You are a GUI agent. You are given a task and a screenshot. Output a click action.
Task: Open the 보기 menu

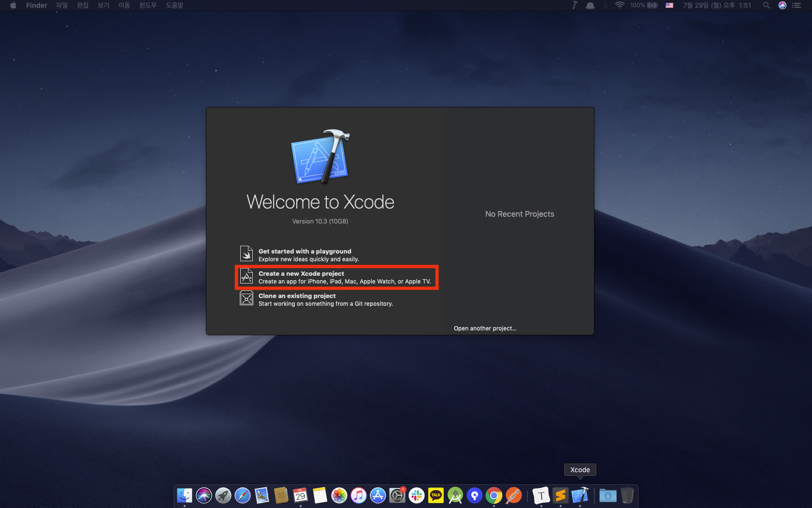point(103,5)
